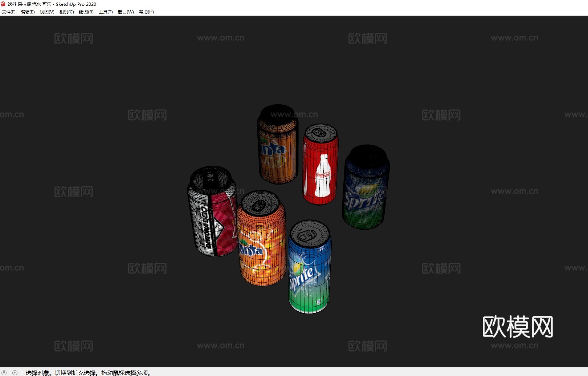
Task: Open the 编辑(E) menu
Action: tap(28, 12)
